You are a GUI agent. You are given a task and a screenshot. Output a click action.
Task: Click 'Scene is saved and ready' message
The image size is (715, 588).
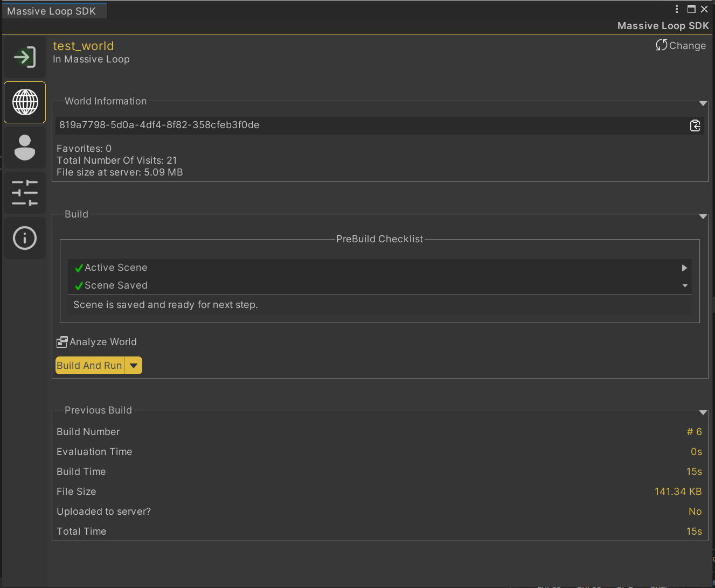click(165, 305)
